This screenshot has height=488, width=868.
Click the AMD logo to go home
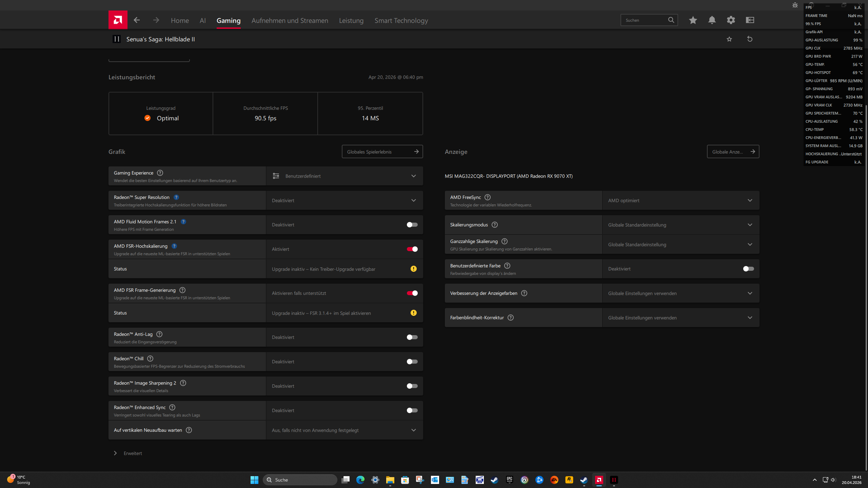click(118, 20)
